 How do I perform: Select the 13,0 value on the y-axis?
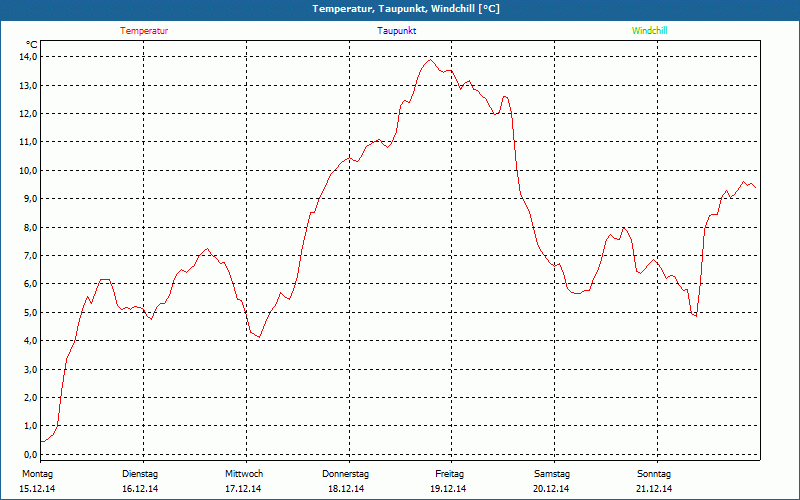pyautogui.click(x=29, y=85)
